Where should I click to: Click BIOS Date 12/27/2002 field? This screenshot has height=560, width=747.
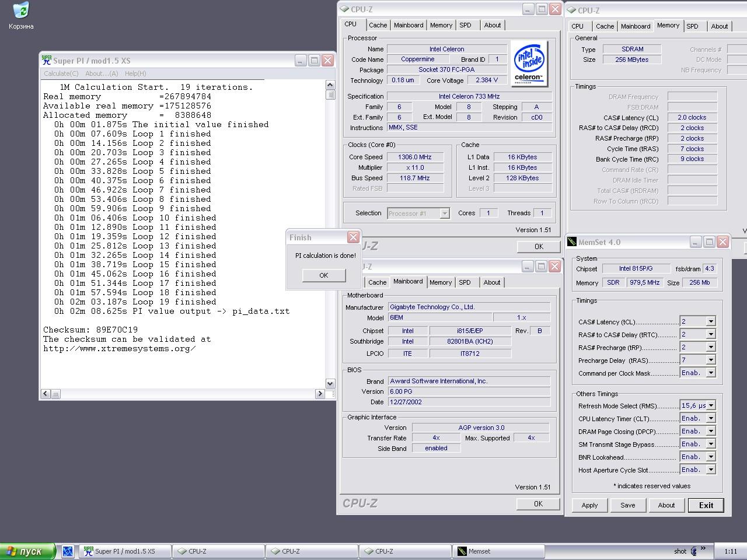coord(469,402)
